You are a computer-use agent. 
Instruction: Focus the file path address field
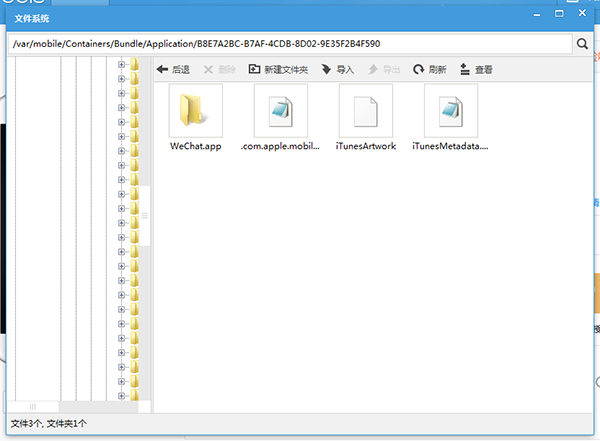pyautogui.click(x=290, y=44)
